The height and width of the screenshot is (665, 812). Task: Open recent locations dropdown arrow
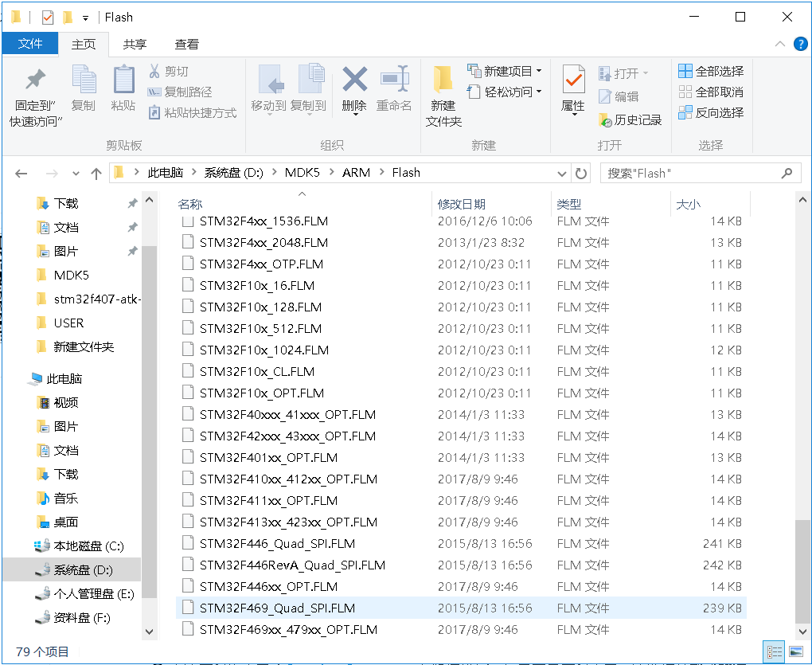76,174
